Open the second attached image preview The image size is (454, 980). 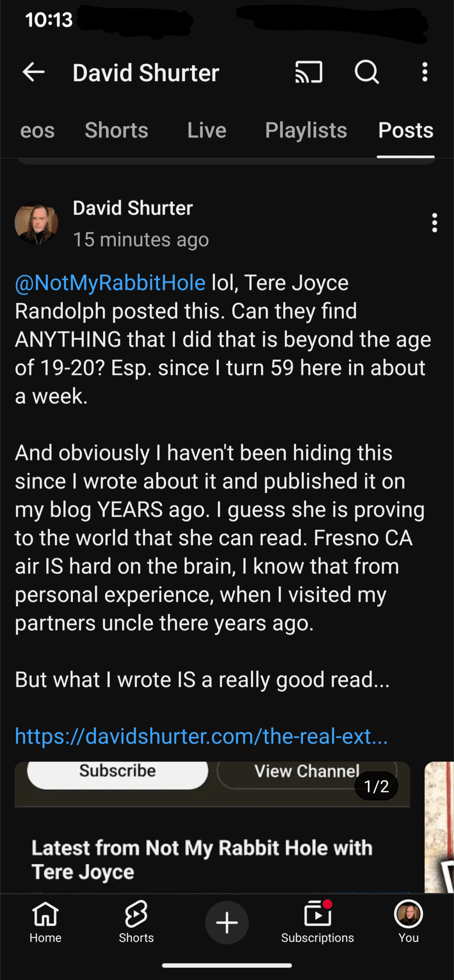439,827
